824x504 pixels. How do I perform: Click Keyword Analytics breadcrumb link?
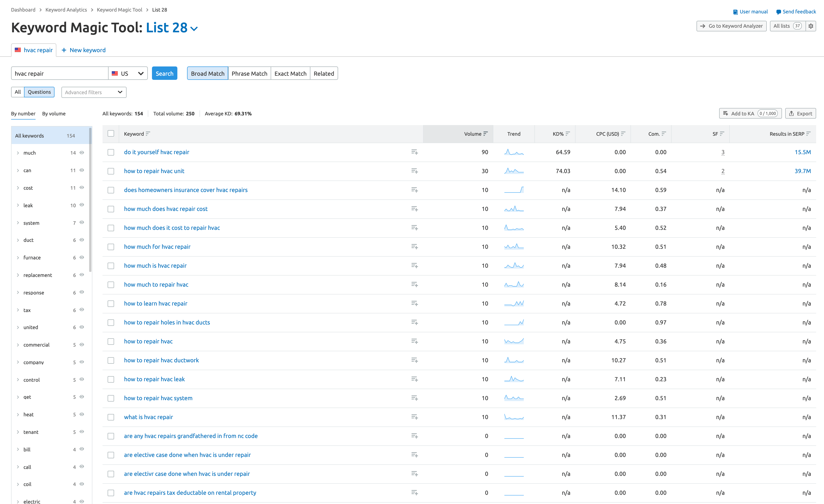[x=66, y=10]
